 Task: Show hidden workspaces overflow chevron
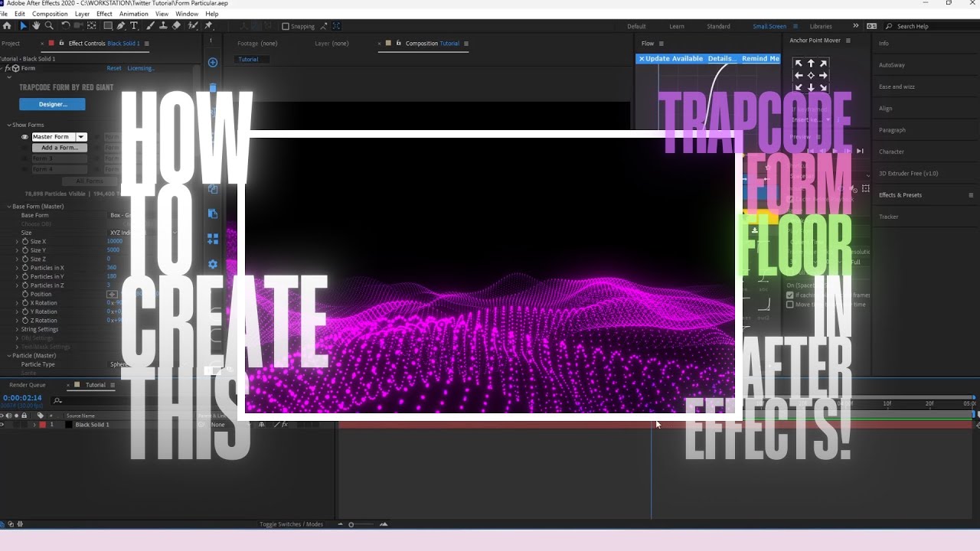856,26
